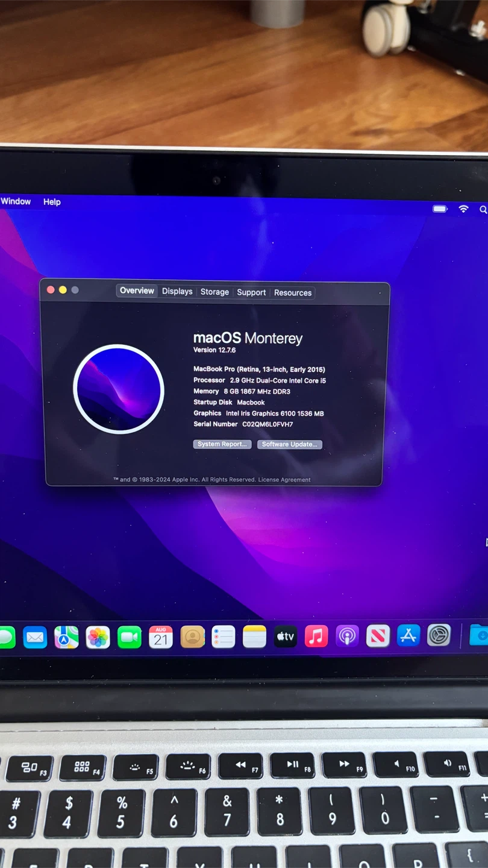
Task: Close the About This Mac window
Action: pyautogui.click(x=51, y=290)
